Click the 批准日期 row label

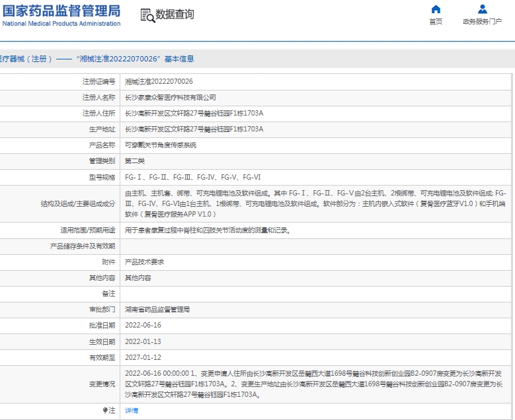pyautogui.click(x=102, y=325)
